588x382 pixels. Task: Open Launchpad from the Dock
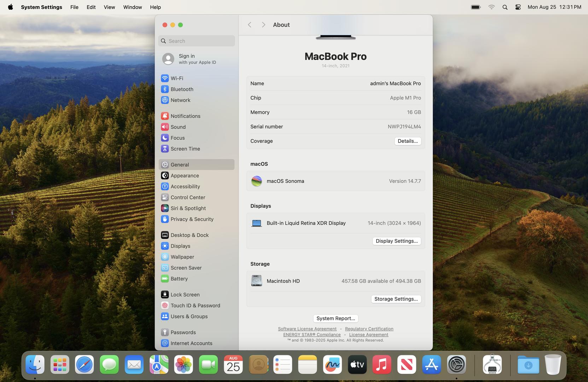point(60,365)
